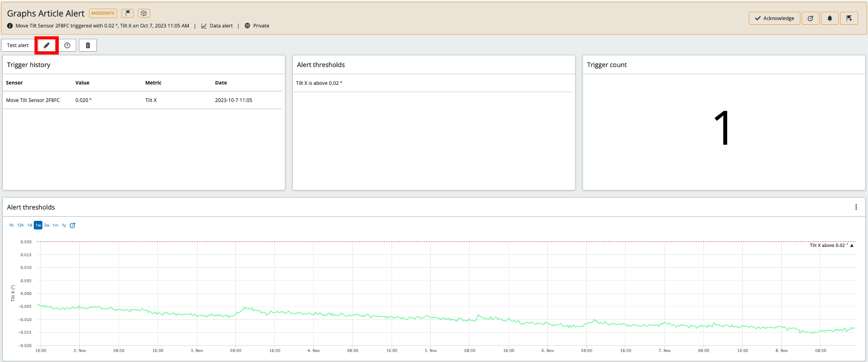Select the 1y time range
The width and height of the screenshot is (868, 362).
[x=64, y=225]
